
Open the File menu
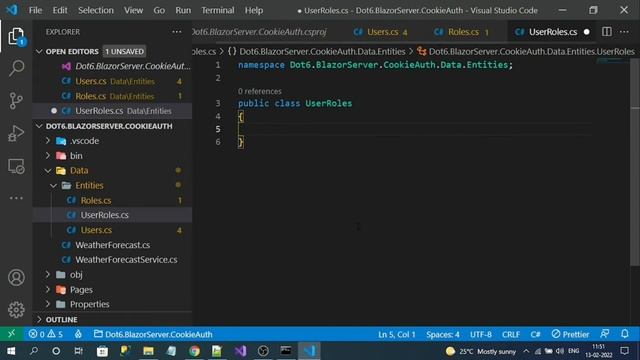35,10
